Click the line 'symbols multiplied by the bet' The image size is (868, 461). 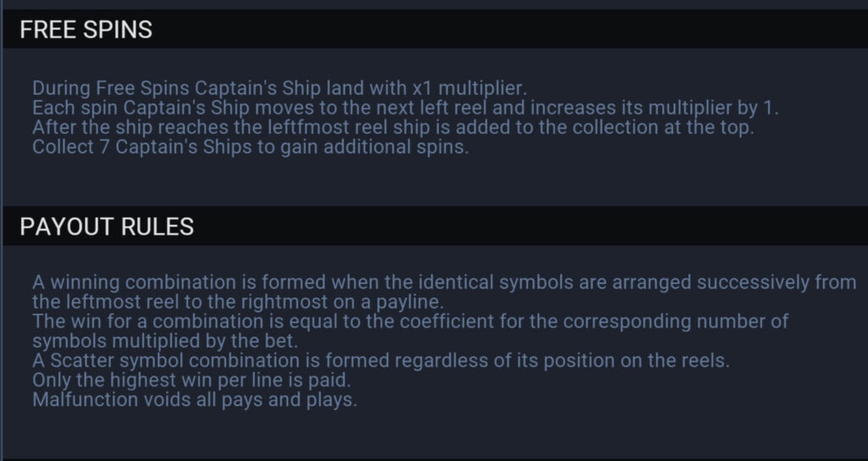click(x=165, y=341)
